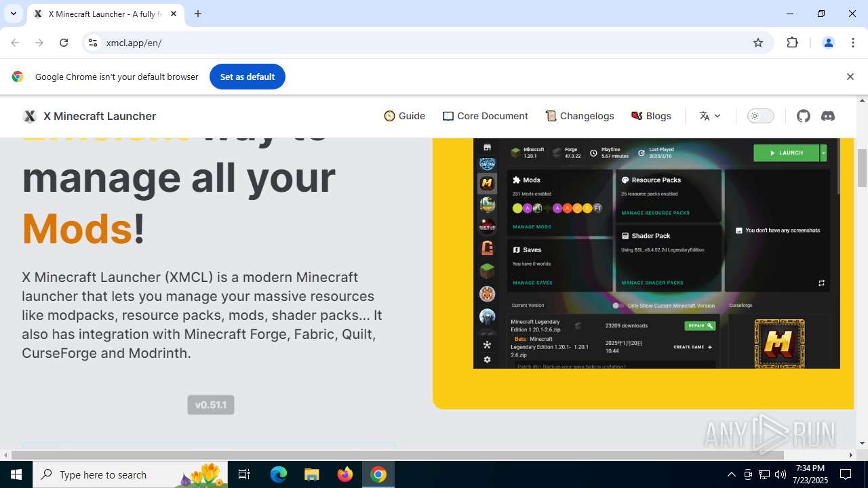Open File Explorer from taskbar
868x488 pixels.
click(311, 474)
